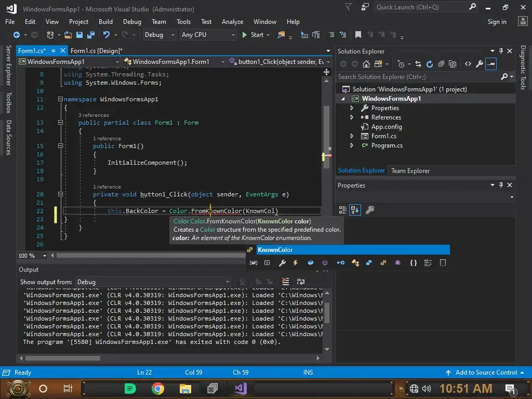Click the Save icon in the toolbar
Viewport: 532px width, 399px height.
pos(79,35)
